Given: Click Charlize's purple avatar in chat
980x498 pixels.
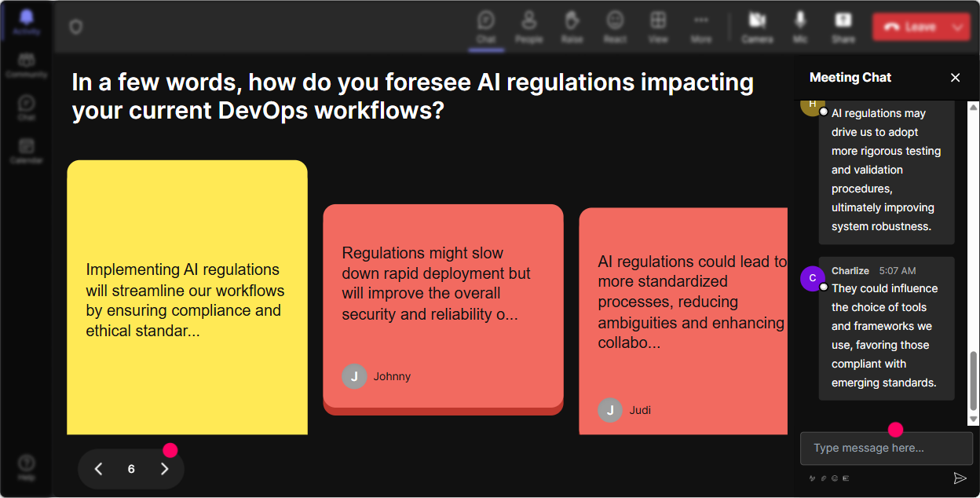Looking at the screenshot, I should (x=812, y=279).
